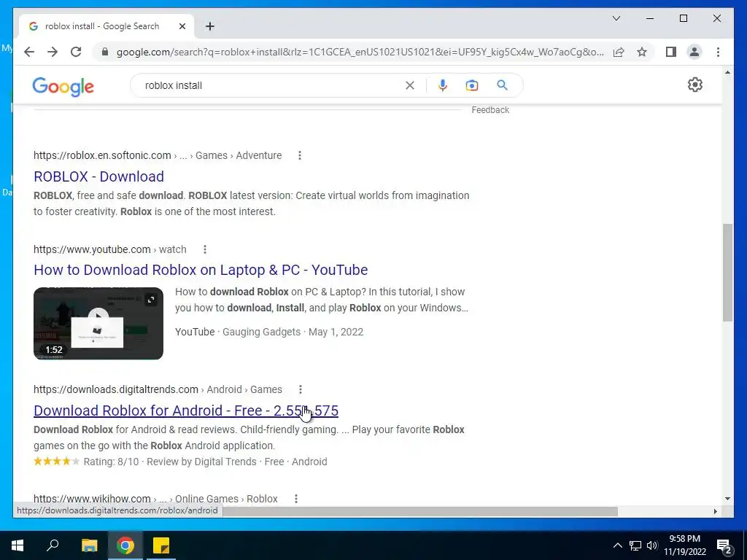Expand the YouTube thumbnail preview corner icon

click(150, 300)
